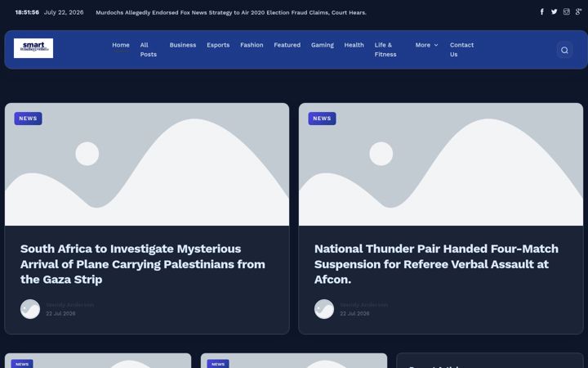The width and height of the screenshot is (588, 368).
Task: Open the All Posts menu item
Action: (148, 50)
